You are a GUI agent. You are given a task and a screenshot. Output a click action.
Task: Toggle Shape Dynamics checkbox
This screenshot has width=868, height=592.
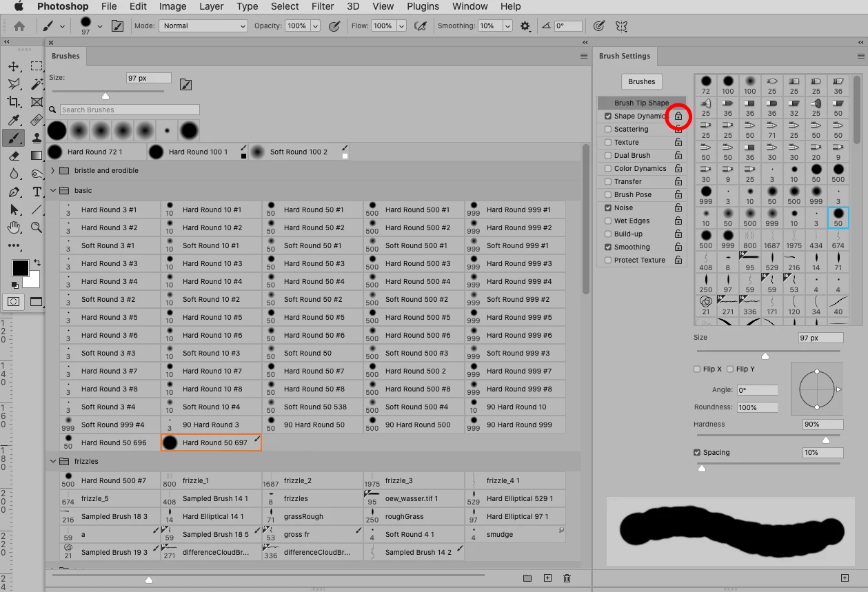pos(607,116)
